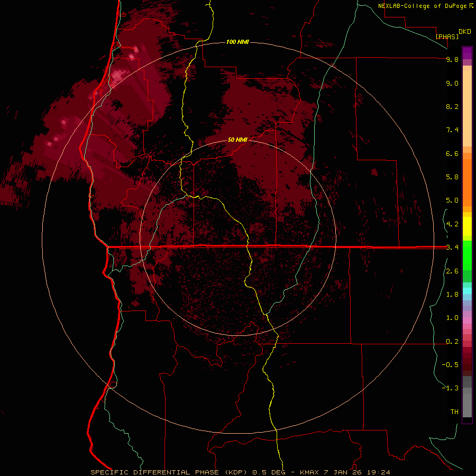
Task: Click the 5.0 scale value
Action: [452, 200]
